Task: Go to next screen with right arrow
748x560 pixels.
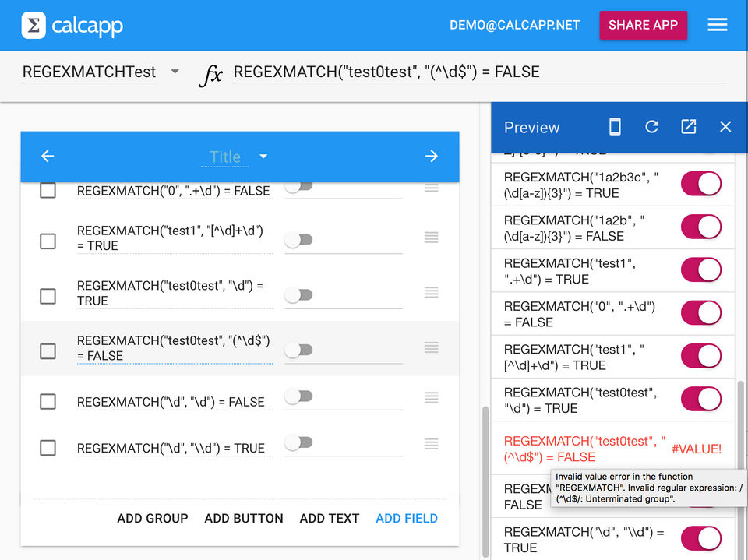Action: click(431, 157)
